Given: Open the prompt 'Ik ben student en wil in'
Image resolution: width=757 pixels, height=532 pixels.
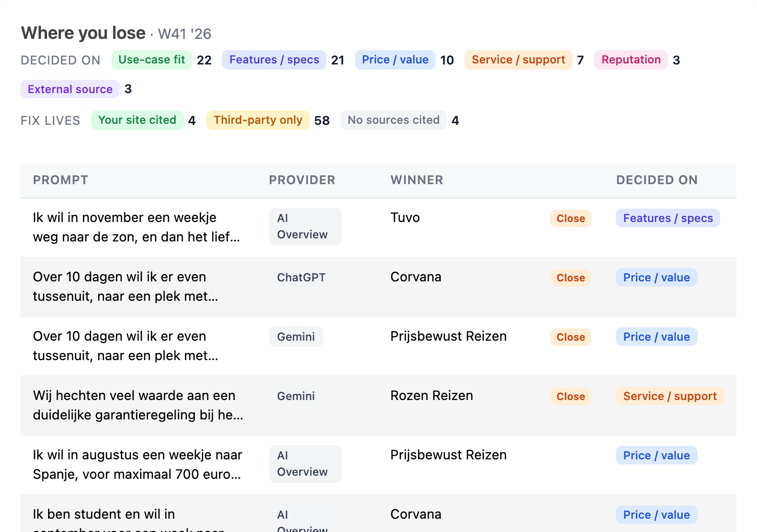Looking at the screenshot, I should pos(129,519).
